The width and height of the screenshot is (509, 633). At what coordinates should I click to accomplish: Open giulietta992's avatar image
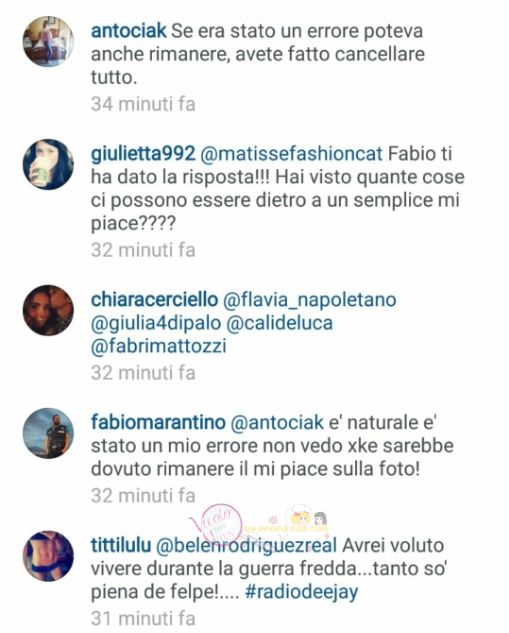48,164
